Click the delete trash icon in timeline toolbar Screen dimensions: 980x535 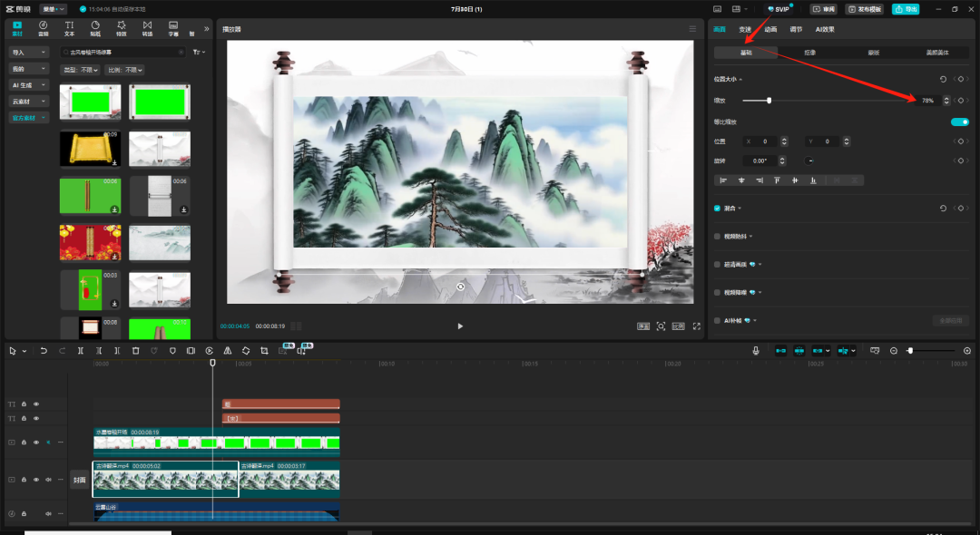coord(135,350)
